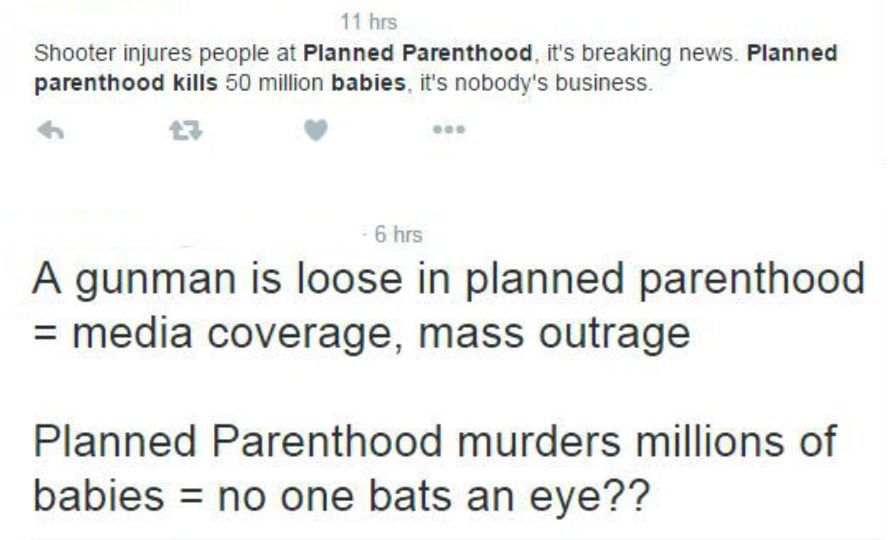Open the "6 hrs" timestamp link

397,235
